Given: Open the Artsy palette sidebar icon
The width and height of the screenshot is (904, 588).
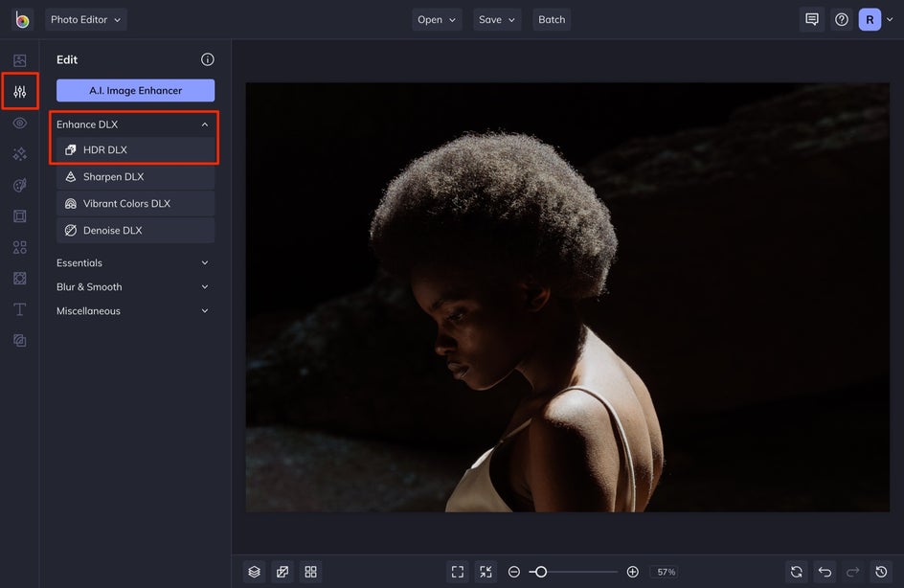Looking at the screenshot, I should pos(19,185).
